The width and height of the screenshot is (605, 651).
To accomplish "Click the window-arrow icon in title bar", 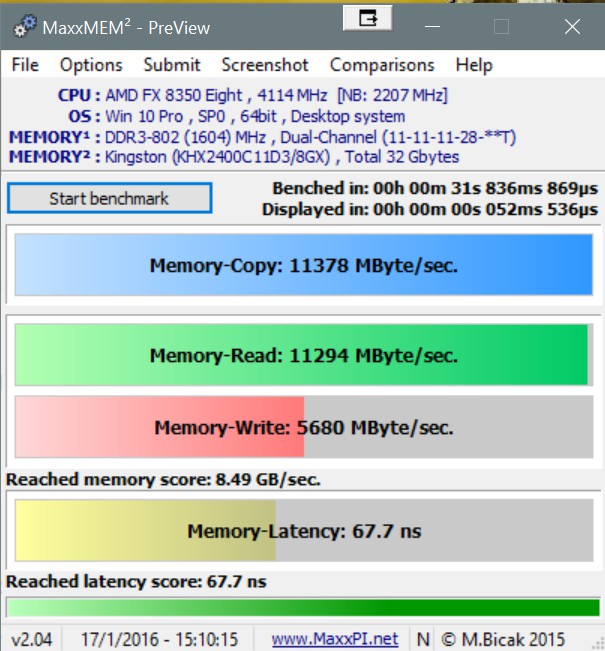I will (x=367, y=18).
